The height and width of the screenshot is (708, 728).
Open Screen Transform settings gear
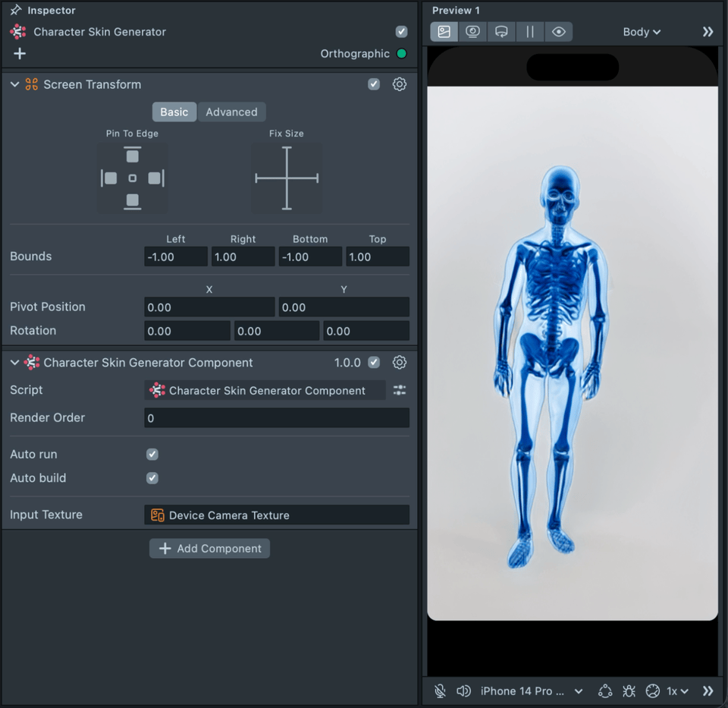point(400,84)
